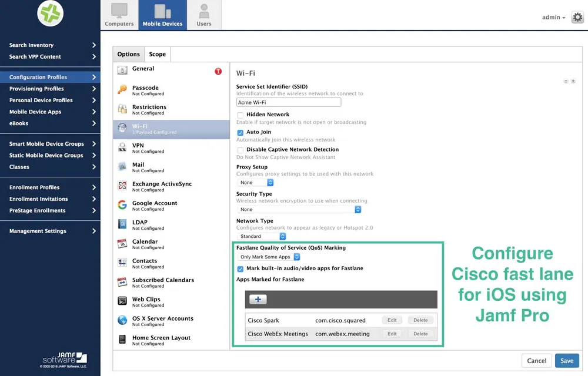Delete the Cisco Spark entry
Screen dimensions: 588x376
(420, 320)
